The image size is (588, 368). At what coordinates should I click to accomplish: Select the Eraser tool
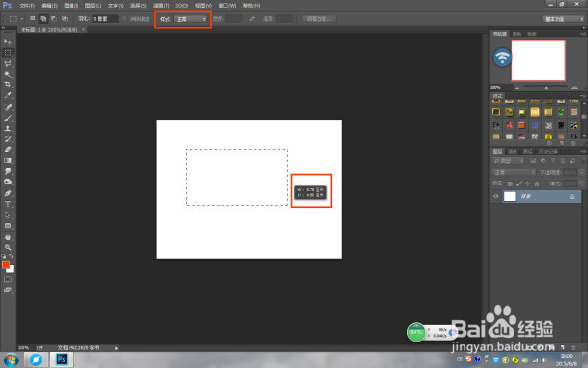point(8,149)
